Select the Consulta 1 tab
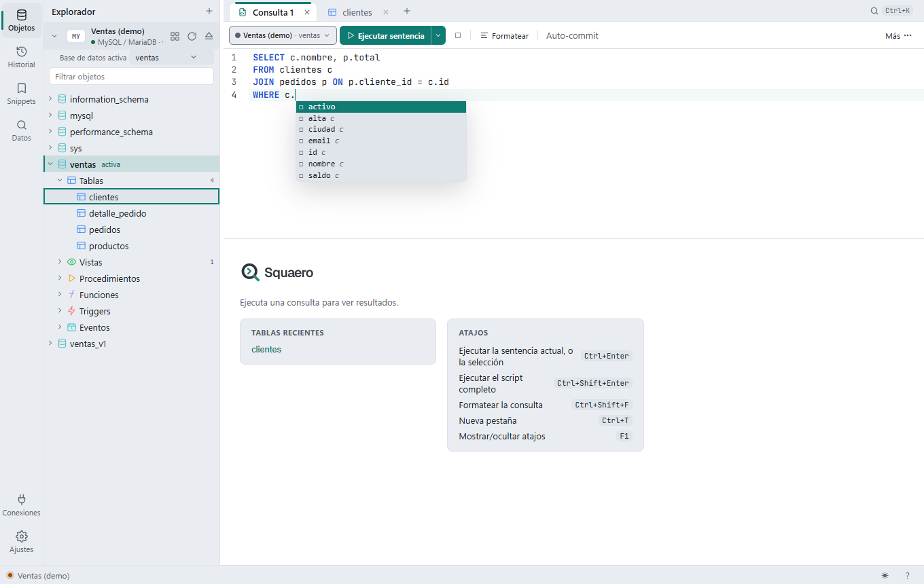 click(x=273, y=12)
